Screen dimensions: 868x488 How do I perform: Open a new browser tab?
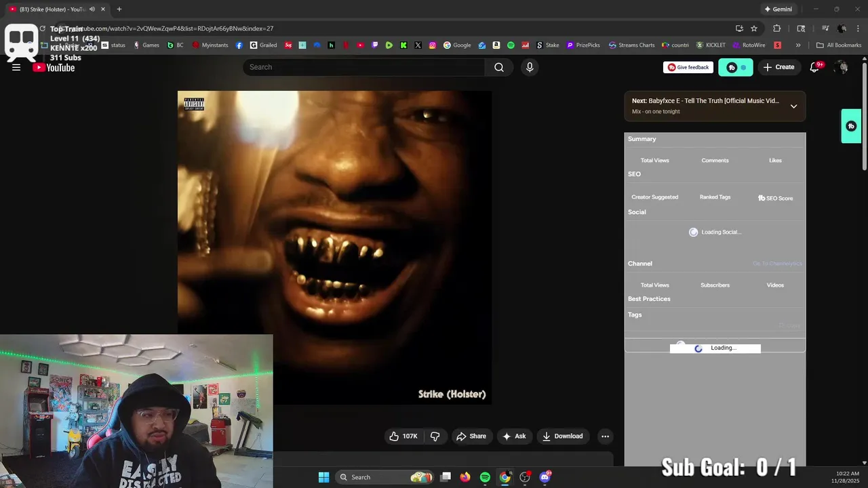[119, 9]
